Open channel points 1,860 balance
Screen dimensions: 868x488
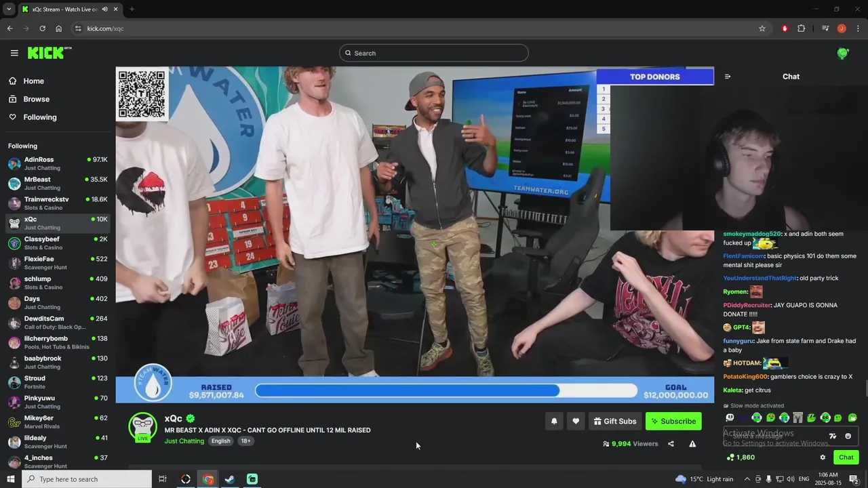click(x=741, y=457)
